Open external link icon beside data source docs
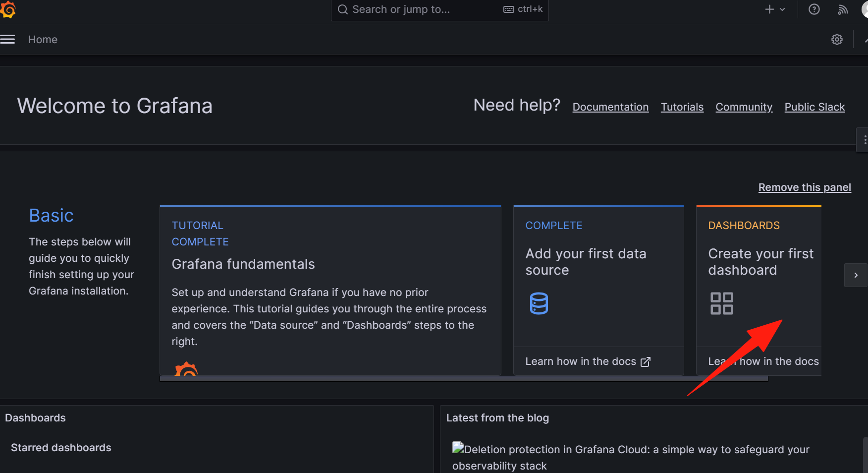The width and height of the screenshot is (868, 473). point(646,362)
